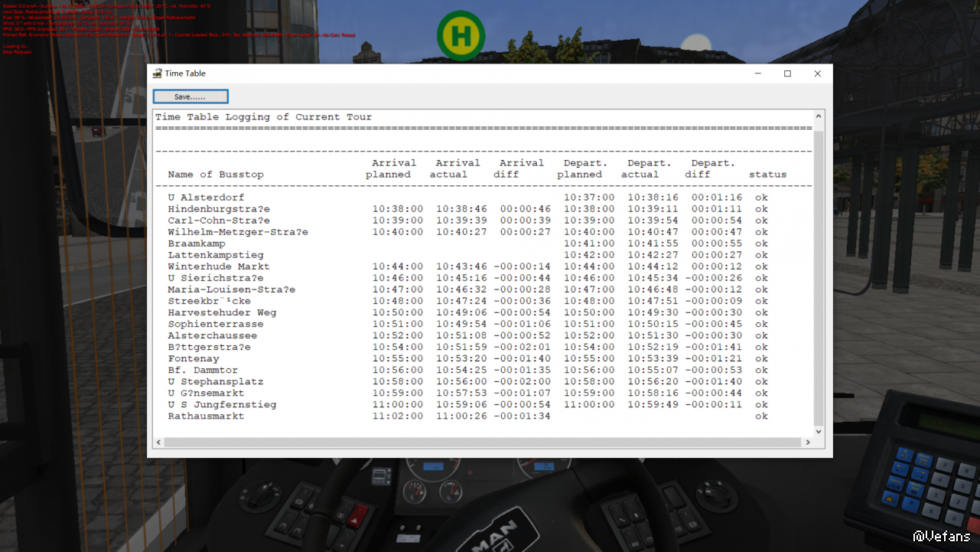Click the U Alsterdorf row in the log
The height and width of the screenshot is (552, 980).
pyautogui.click(x=207, y=198)
